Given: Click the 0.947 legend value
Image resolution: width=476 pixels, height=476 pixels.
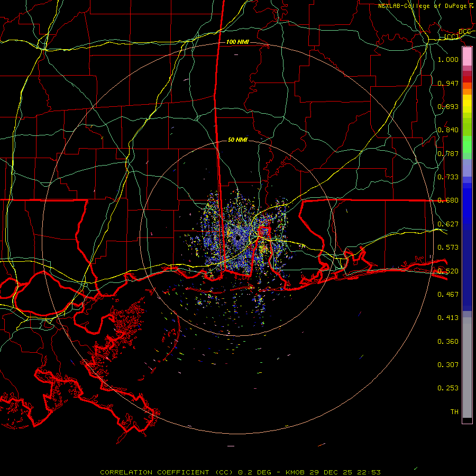Looking at the screenshot, I should pyautogui.click(x=448, y=83).
